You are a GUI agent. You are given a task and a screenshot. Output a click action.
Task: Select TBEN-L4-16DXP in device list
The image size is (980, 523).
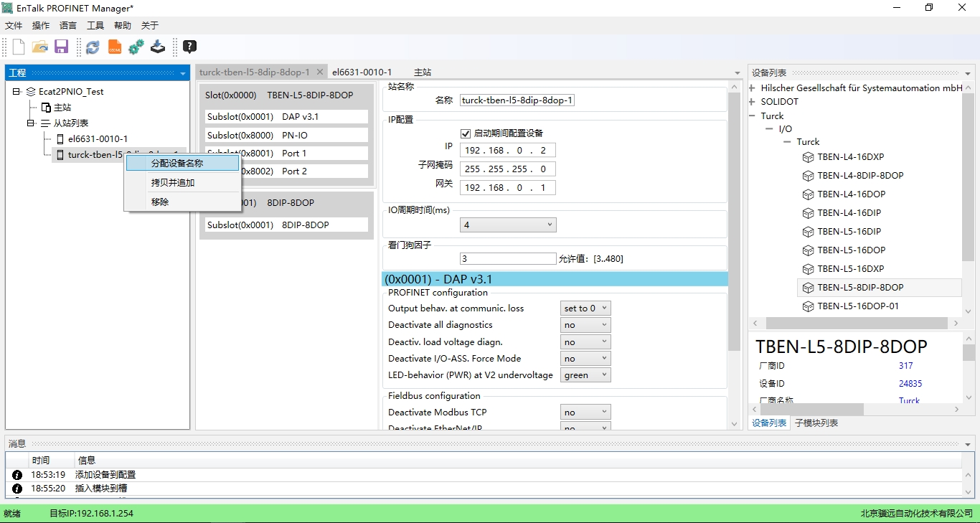tap(850, 157)
